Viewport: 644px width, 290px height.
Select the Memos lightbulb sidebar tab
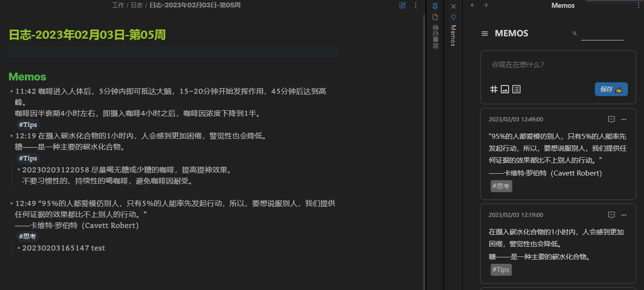[x=453, y=17]
